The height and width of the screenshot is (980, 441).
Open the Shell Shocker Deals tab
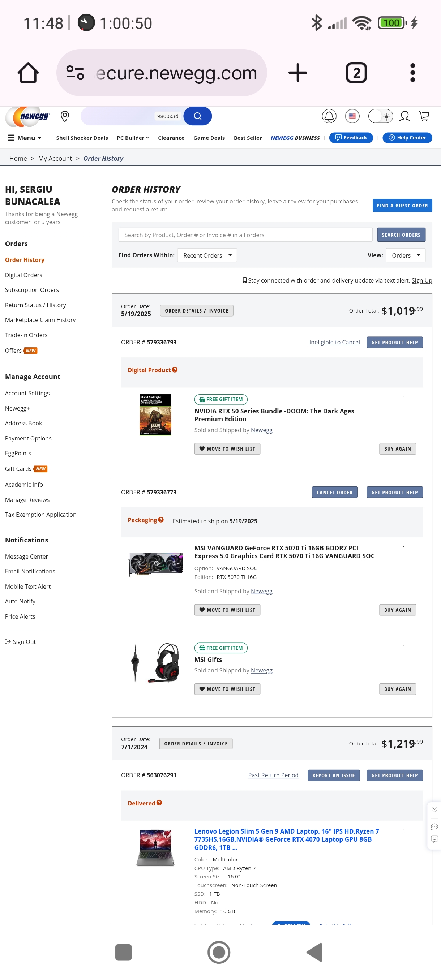click(82, 138)
